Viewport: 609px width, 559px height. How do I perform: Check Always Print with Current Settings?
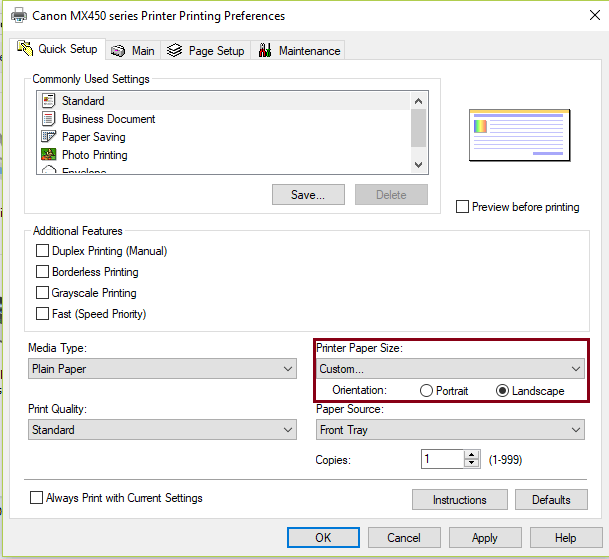click(x=37, y=498)
